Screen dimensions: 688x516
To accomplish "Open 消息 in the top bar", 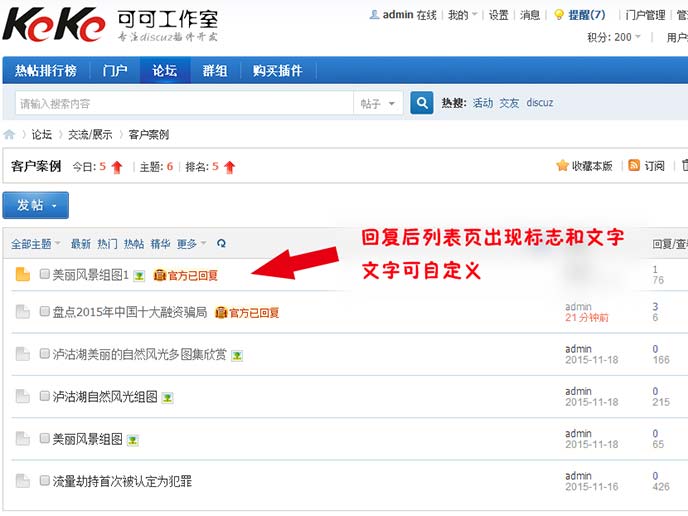I will pos(530,15).
